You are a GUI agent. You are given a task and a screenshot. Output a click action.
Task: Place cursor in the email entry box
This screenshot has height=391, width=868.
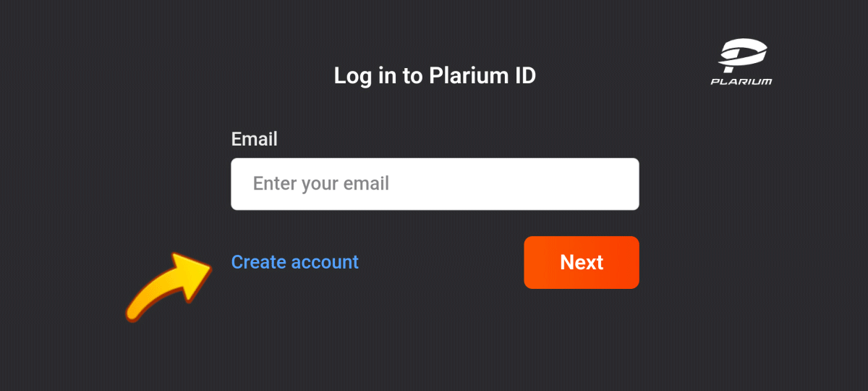click(x=435, y=184)
